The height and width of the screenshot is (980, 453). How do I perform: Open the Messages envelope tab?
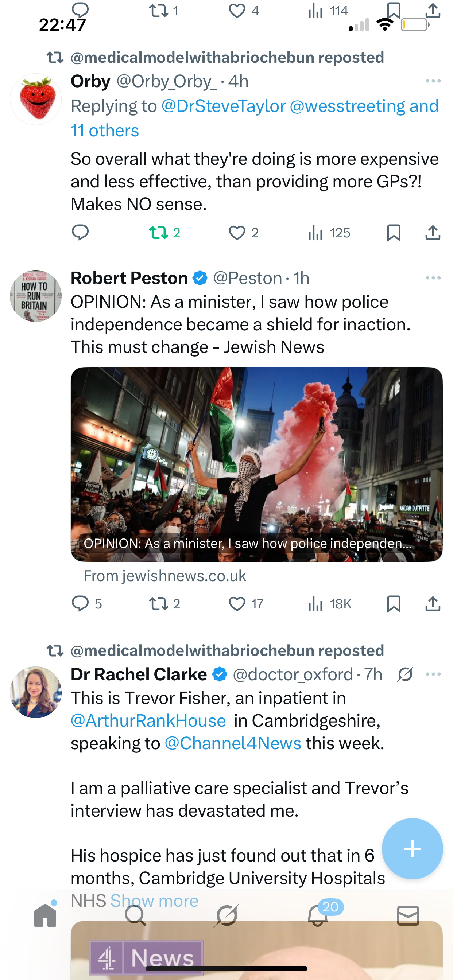[x=408, y=915]
